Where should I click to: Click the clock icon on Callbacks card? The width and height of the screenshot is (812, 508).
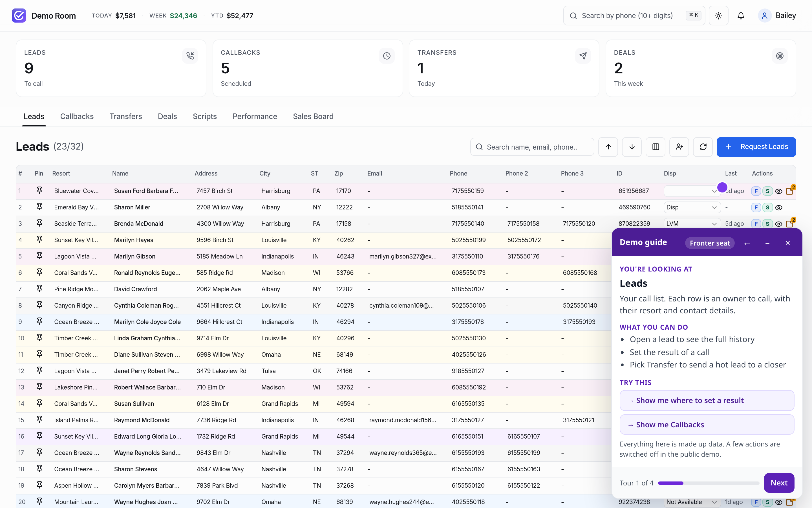pos(387,56)
